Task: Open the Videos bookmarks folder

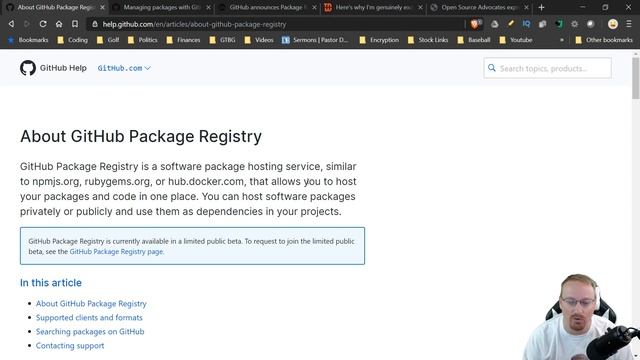Action: coord(259,40)
